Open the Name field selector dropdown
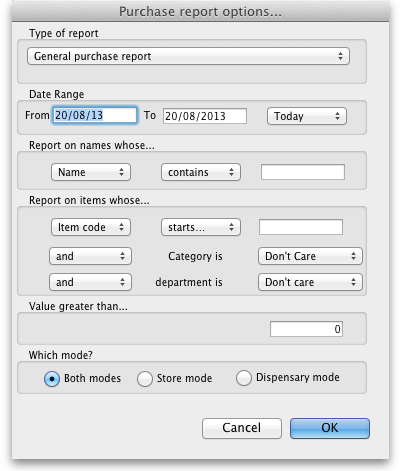Viewport: 401px width, 471px height. coord(91,172)
